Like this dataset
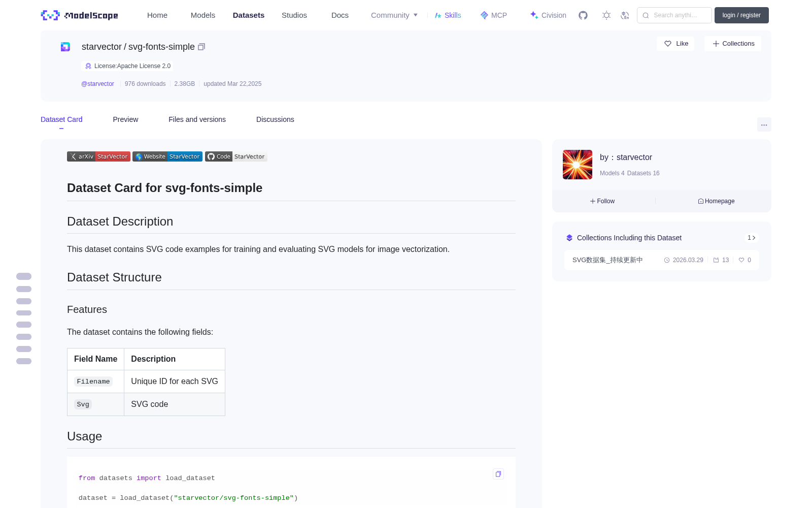This screenshot has height=508, width=812. pyautogui.click(x=676, y=44)
